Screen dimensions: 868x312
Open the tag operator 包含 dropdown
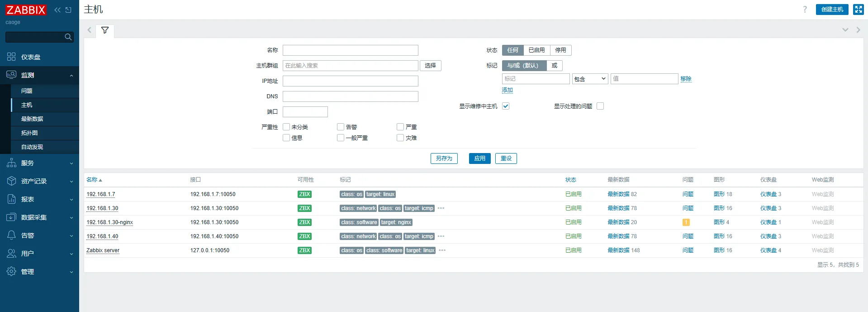(590, 79)
